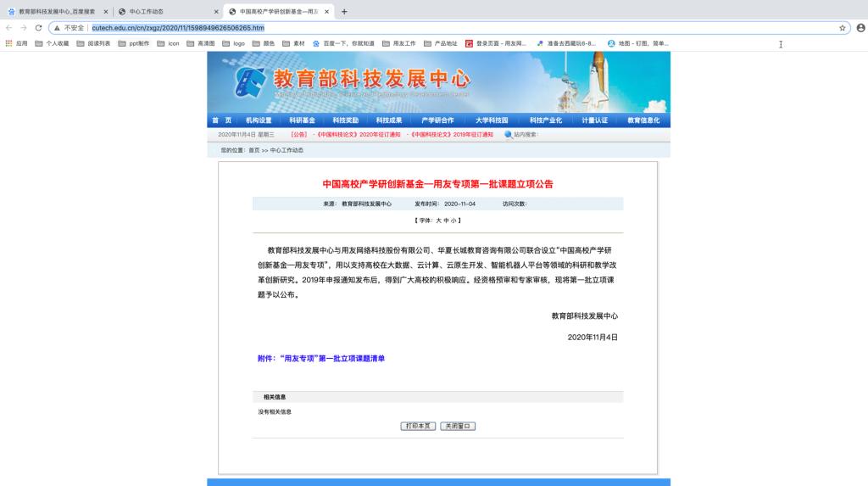
Task: Open the 产学研合作 navigation item
Action: point(437,120)
